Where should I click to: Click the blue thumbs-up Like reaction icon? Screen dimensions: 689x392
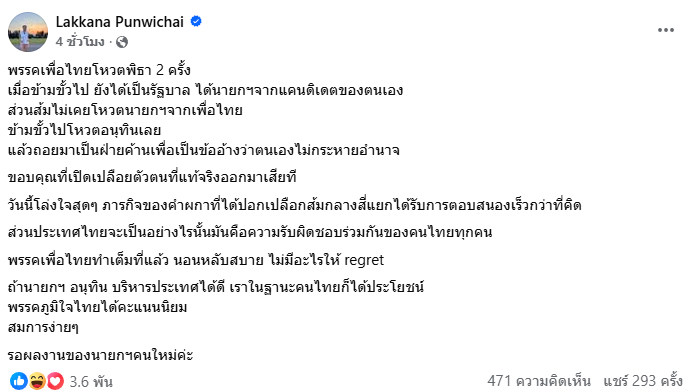pos(18,381)
